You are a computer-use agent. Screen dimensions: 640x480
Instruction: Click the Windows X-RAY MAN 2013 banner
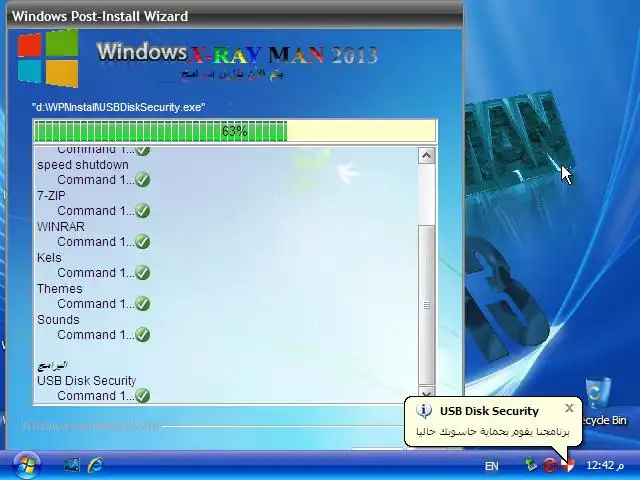(x=237, y=54)
